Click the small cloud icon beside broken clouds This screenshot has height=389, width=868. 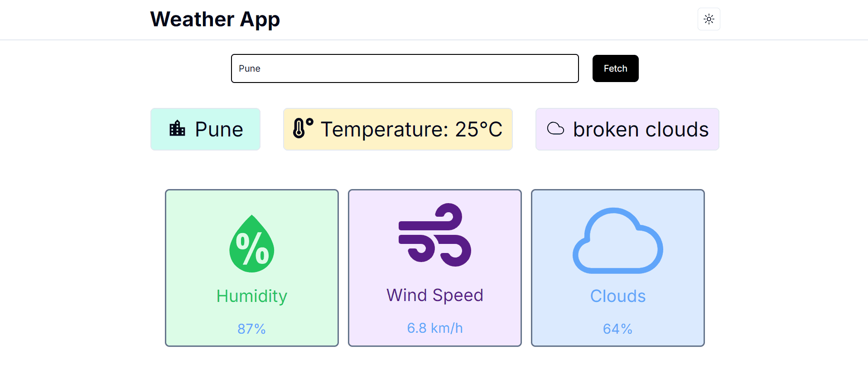(555, 129)
